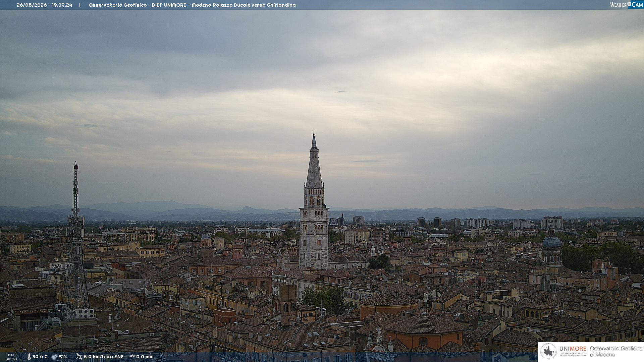The image size is (644, 362).
Task: Click the 26/08/2026 date stamp
Action: pyautogui.click(x=32, y=5)
